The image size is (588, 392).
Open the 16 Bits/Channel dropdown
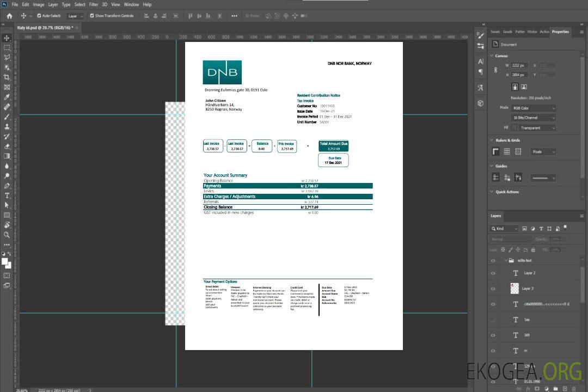[x=534, y=118]
